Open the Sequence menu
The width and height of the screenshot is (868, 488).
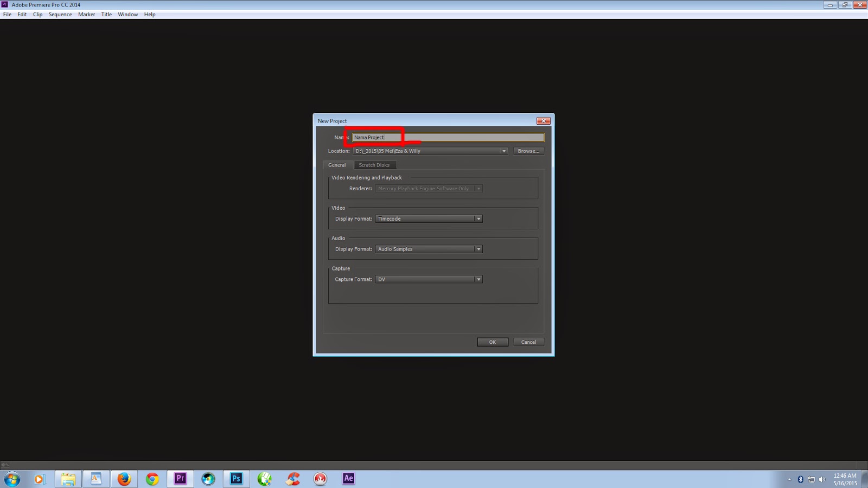point(60,15)
